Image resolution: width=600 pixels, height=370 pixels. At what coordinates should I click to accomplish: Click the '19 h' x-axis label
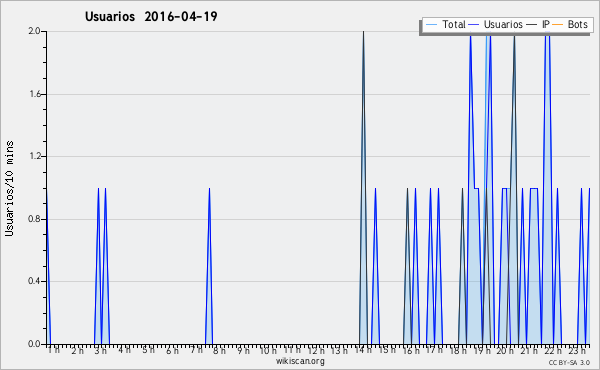pos(482,350)
